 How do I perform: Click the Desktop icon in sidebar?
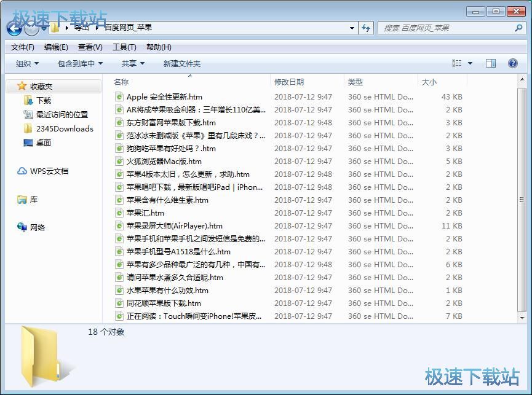click(x=28, y=143)
